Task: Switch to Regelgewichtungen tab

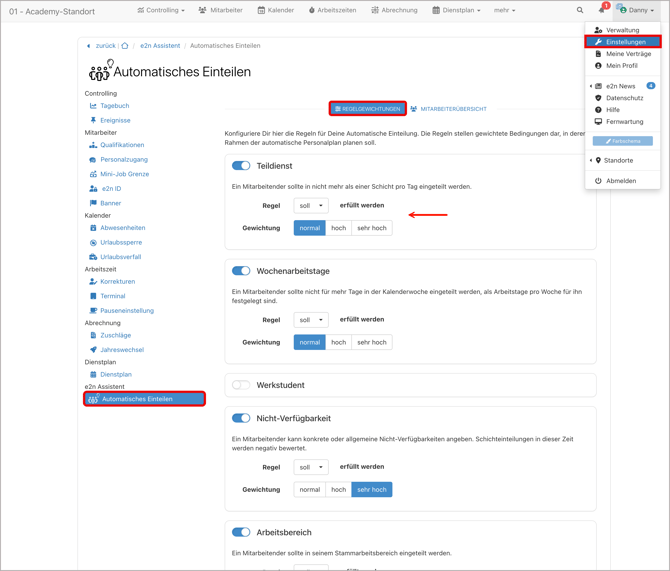Action: point(367,109)
